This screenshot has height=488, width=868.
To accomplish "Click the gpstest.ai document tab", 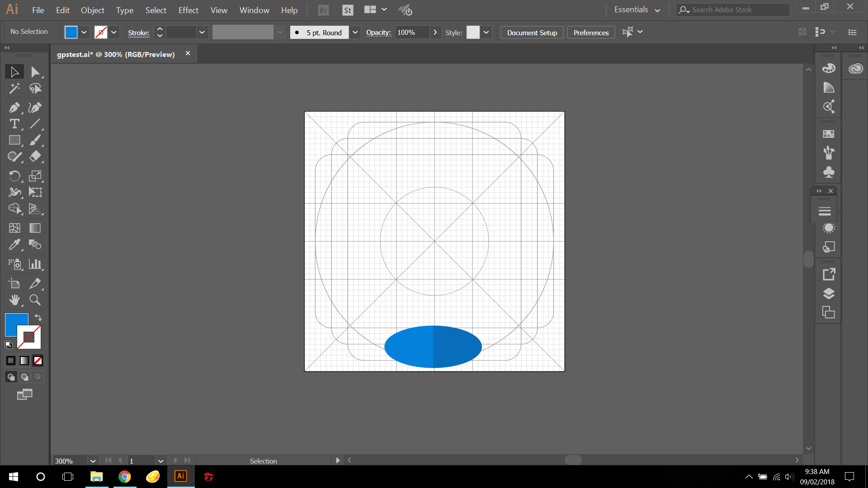I will point(116,54).
